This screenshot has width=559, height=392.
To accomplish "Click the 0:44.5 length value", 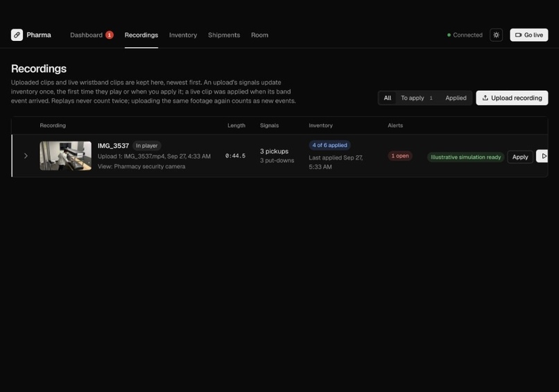I will coord(235,156).
